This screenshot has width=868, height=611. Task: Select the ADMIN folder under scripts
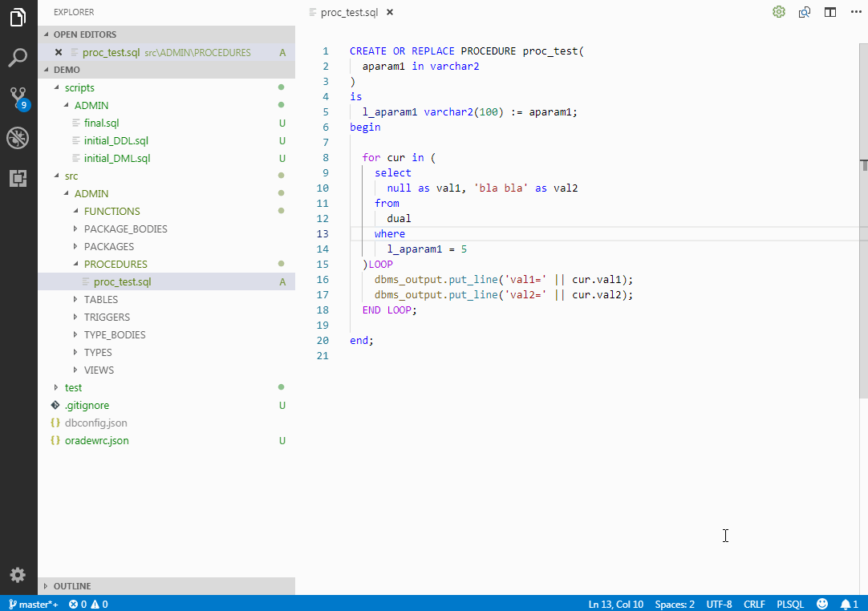click(166, 105)
